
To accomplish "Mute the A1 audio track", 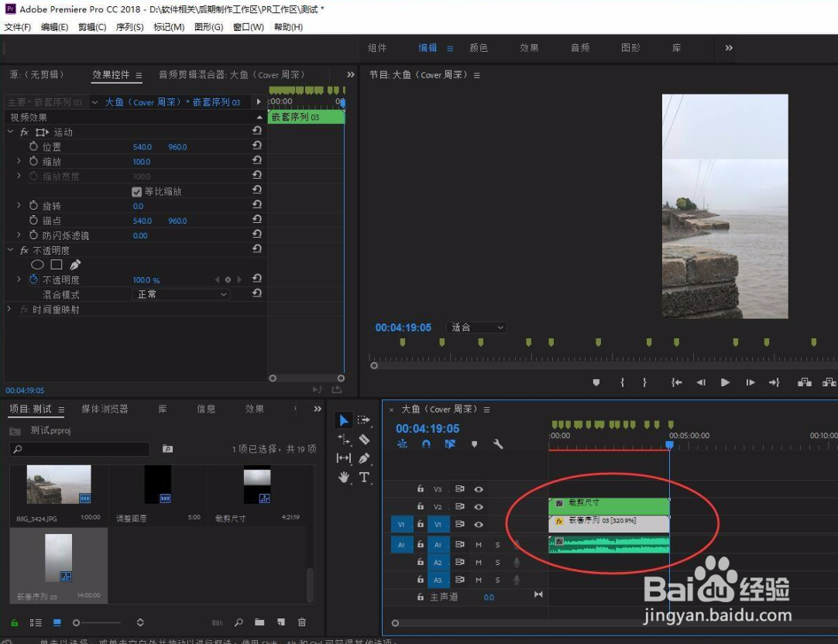I will click(x=479, y=545).
